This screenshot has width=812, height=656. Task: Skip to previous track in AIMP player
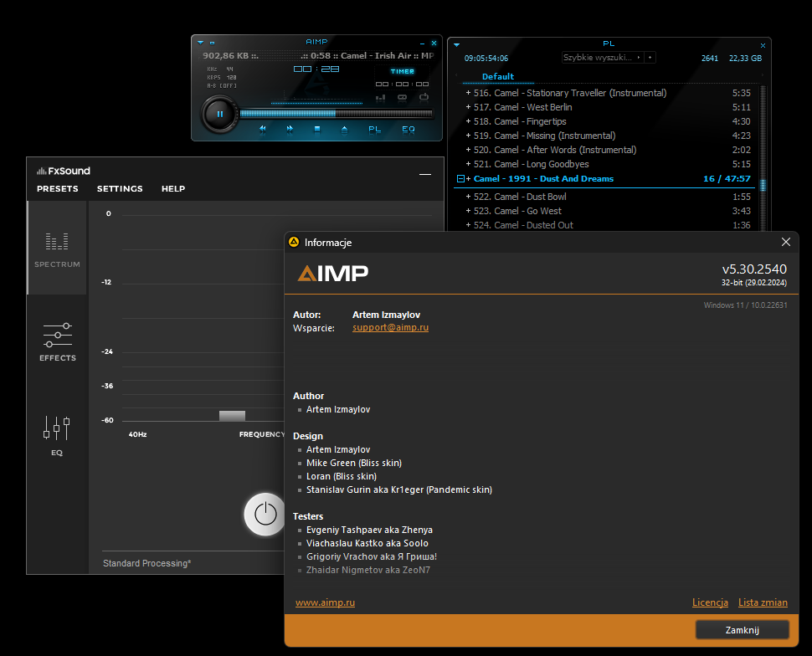(x=263, y=129)
